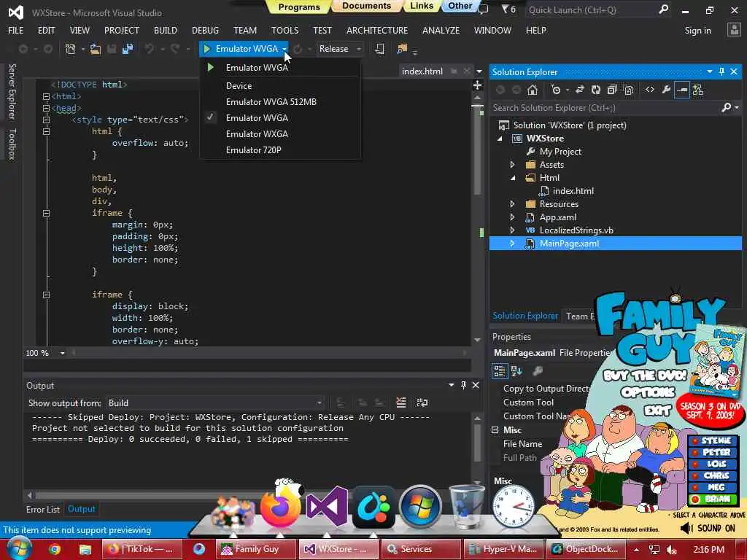Click the New Project toolbar icon

71,49
